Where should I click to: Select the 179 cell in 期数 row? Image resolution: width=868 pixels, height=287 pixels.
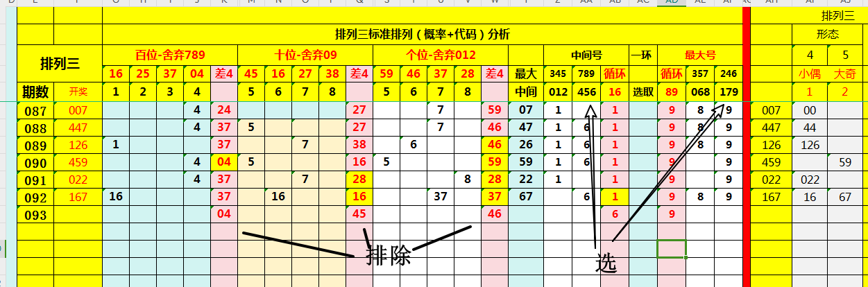pos(728,92)
